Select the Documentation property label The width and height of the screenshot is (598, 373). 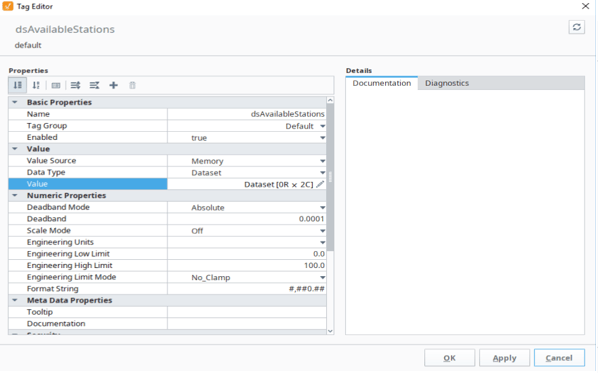[x=56, y=323]
